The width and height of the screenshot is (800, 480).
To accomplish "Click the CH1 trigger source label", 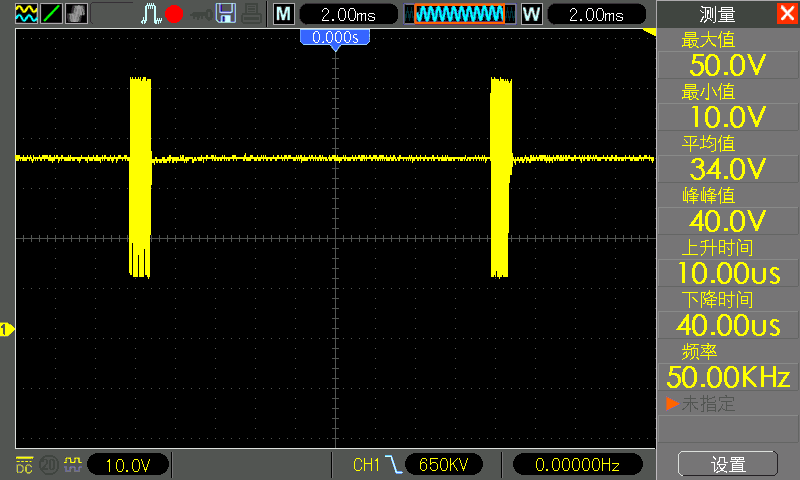I will click(x=366, y=465).
